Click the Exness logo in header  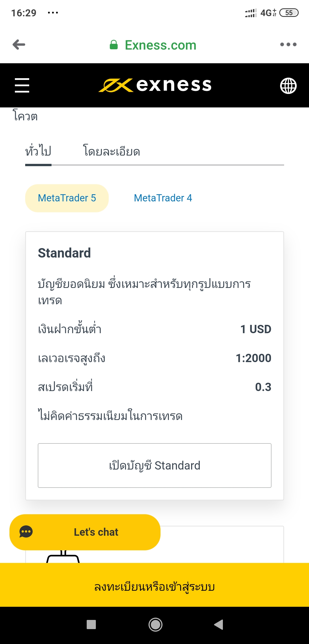(x=155, y=85)
